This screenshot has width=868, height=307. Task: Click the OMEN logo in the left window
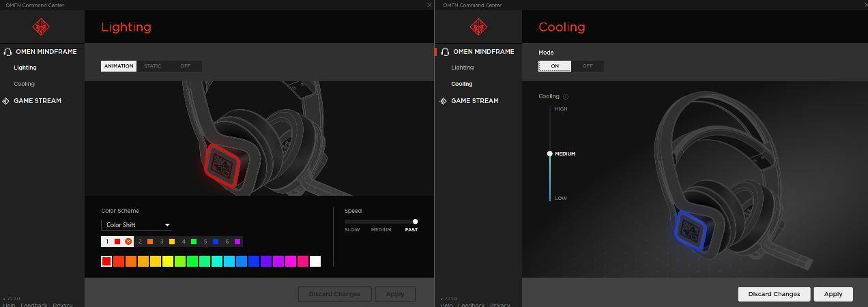[x=41, y=27]
